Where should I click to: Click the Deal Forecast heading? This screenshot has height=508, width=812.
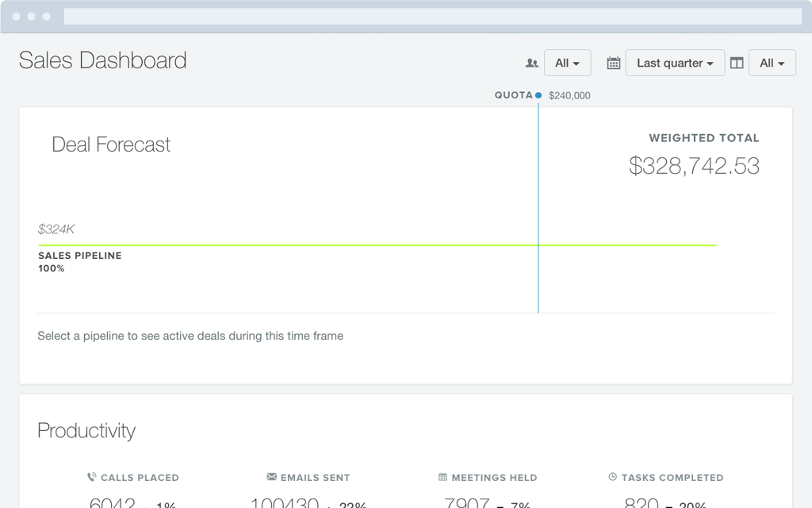111,144
